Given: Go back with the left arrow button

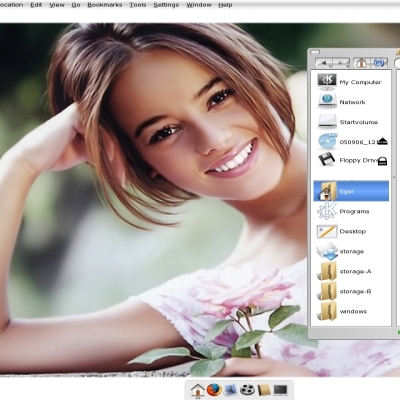Looking at the screenshot, I should 323,62.
